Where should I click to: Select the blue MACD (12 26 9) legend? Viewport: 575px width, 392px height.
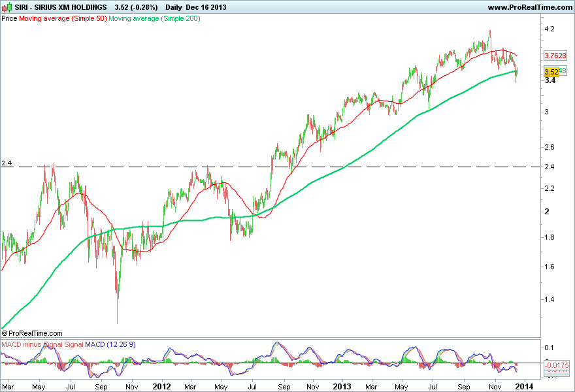(110, 345)
